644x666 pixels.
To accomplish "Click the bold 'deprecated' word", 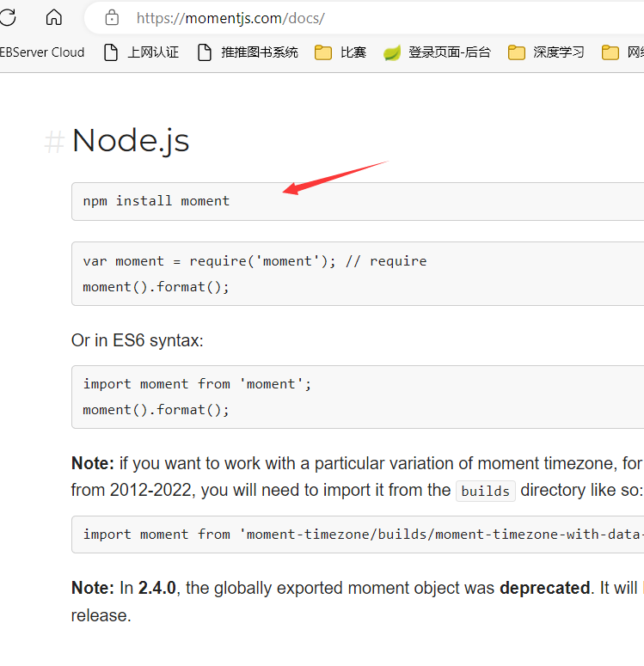I will tap(545, 589).
